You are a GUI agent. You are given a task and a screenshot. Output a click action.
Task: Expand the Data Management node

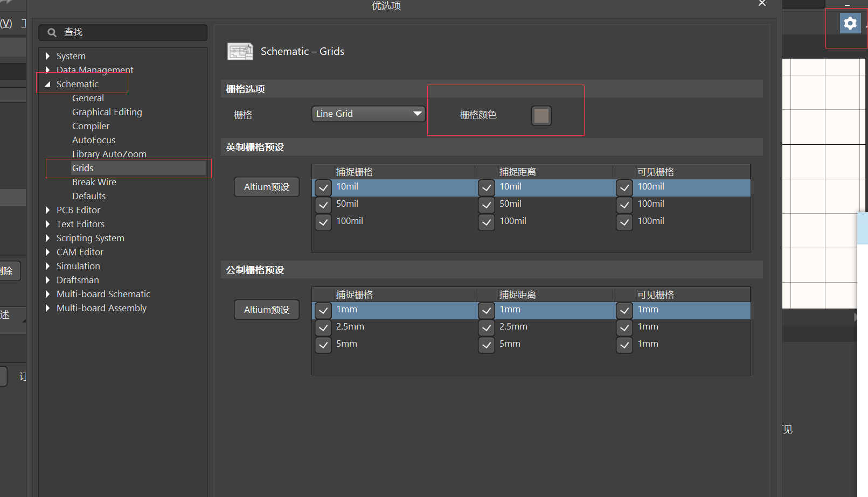click(47, 70)
